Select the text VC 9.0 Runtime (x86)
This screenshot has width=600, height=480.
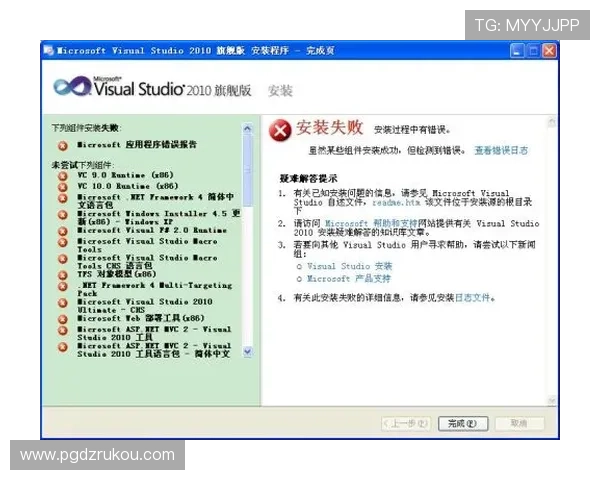[x=125, y=175]
